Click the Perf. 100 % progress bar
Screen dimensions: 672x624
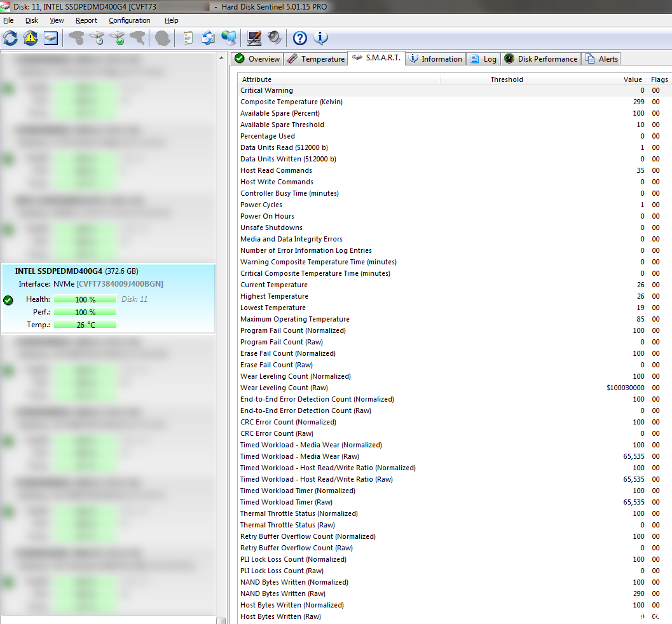click(85, 312)
